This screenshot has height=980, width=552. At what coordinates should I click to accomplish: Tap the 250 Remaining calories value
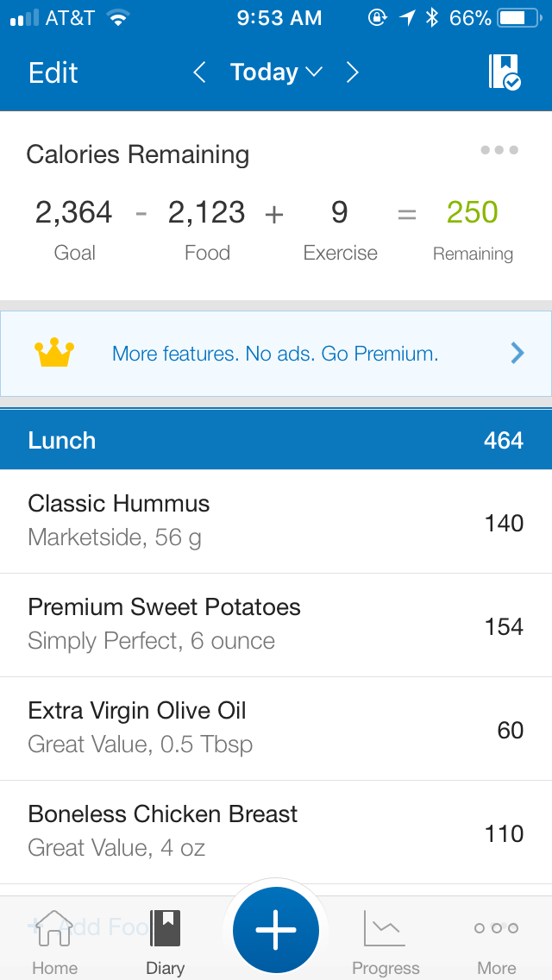coord(473,213)
